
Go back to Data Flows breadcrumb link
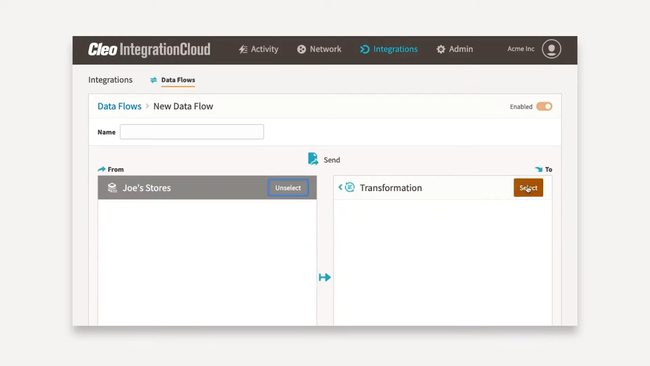pos(119,106)
